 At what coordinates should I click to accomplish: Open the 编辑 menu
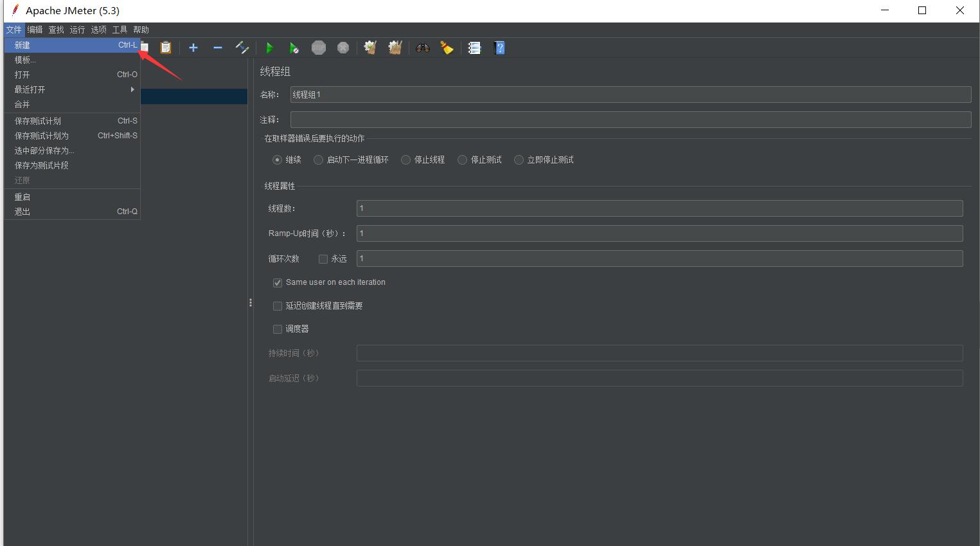point(35,30)
